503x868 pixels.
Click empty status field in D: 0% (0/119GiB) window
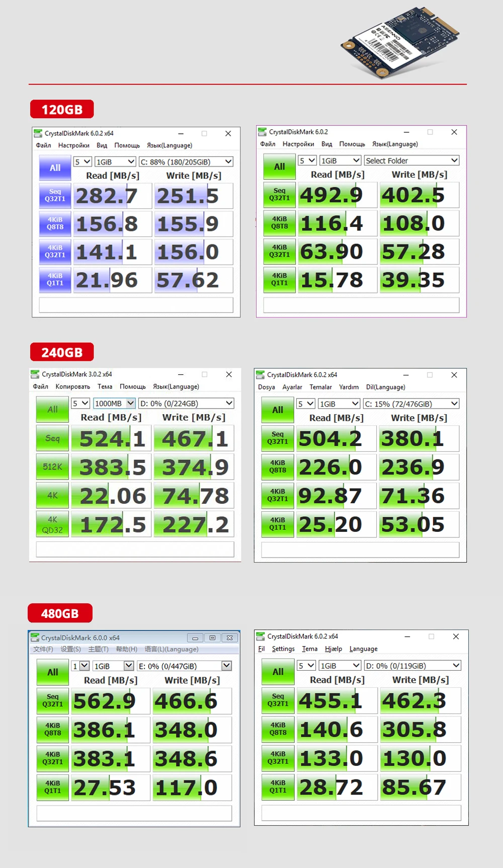tap(361, 813)
